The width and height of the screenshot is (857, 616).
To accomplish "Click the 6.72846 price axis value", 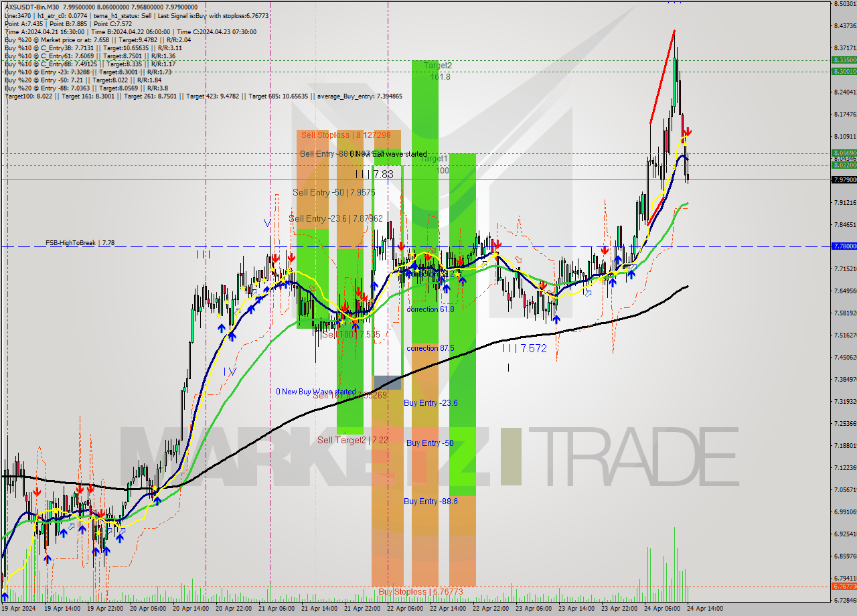I will point(845,600).
